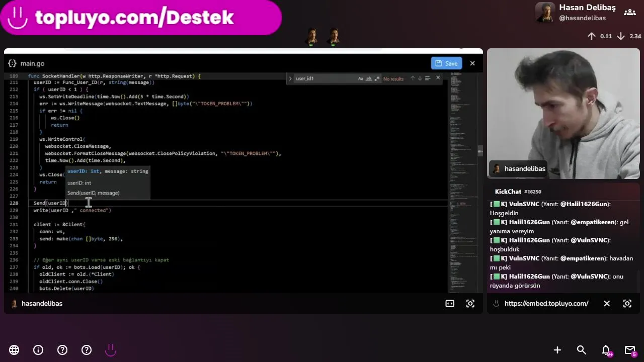Click the plus add icon
Screen dimensions: 644x362
pos(557,350)
